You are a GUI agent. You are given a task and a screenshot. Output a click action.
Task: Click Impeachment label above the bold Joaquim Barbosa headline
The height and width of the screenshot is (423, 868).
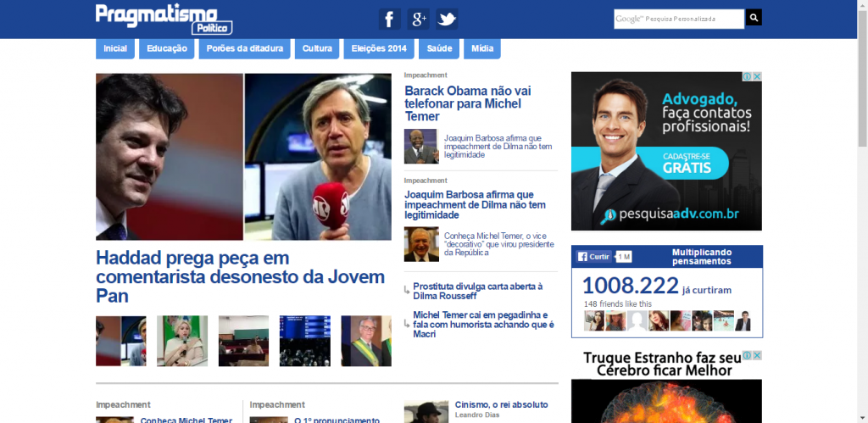(x=426, y=181)
